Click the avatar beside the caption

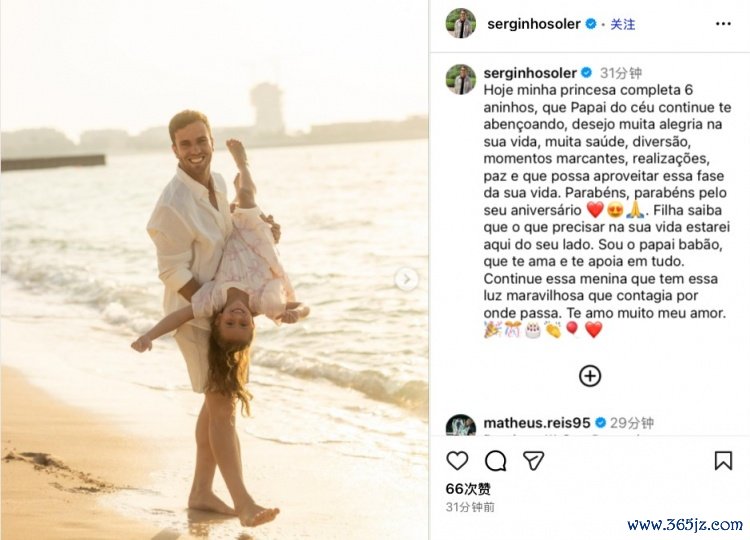pos(461,79)
